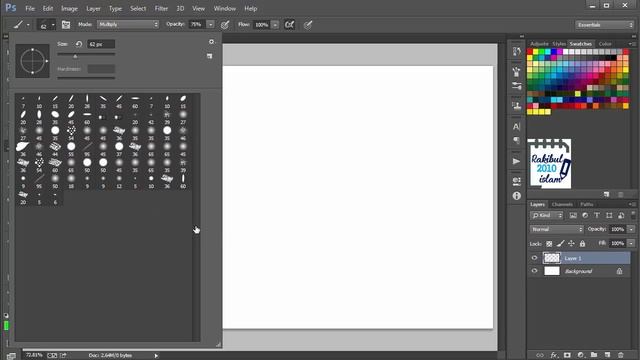Open the Essentials workspace dropdown

[604, 25]
